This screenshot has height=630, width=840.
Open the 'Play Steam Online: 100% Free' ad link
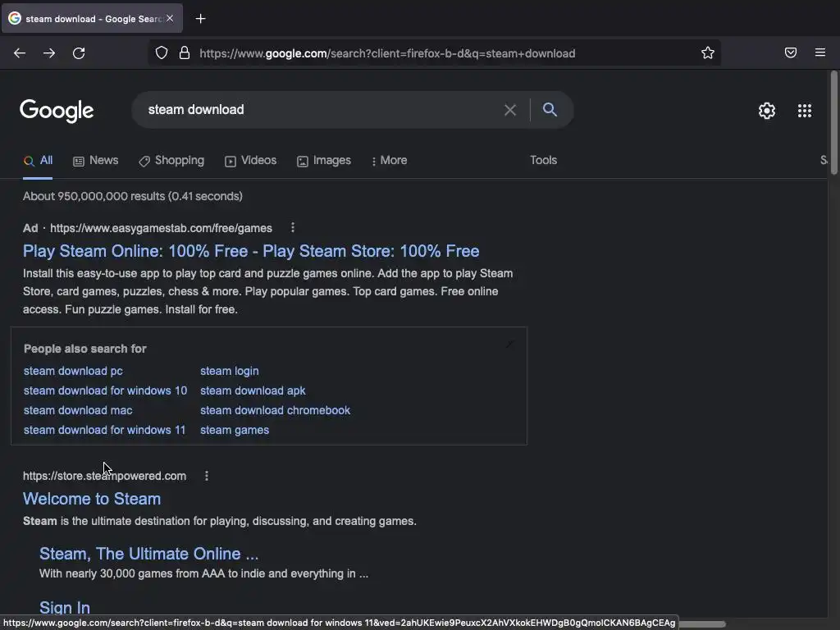pyautogui.click(x=251, y=251)
